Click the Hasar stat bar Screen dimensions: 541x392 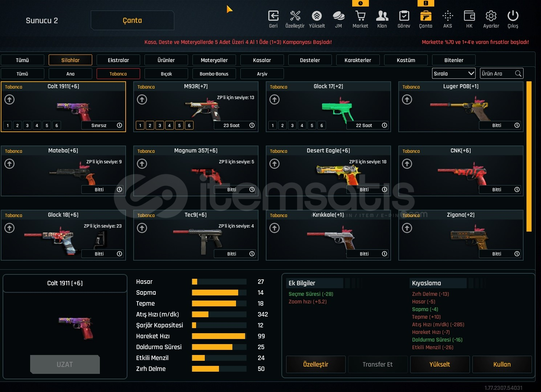[x=219, y=282]
